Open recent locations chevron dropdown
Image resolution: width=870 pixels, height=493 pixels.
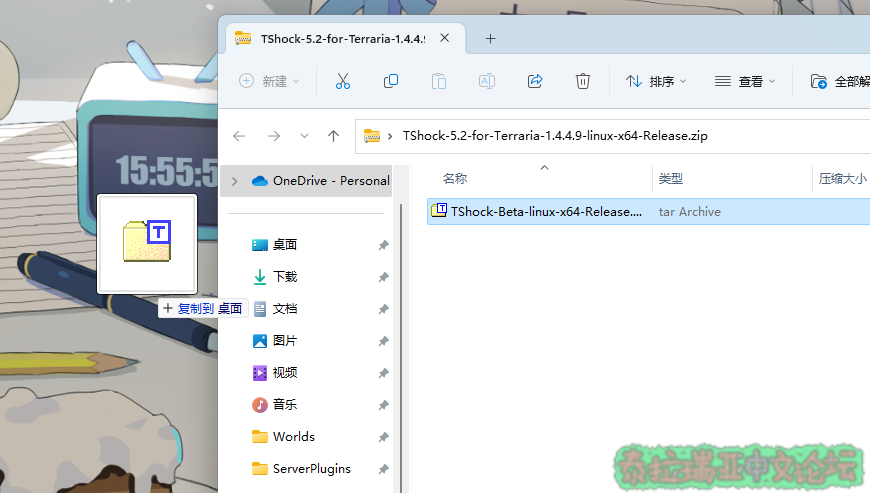coord(304,136)
